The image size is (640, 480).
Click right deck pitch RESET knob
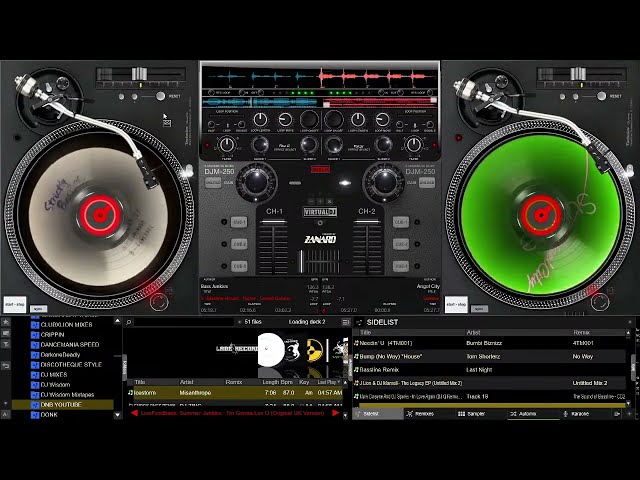(601, 96)
